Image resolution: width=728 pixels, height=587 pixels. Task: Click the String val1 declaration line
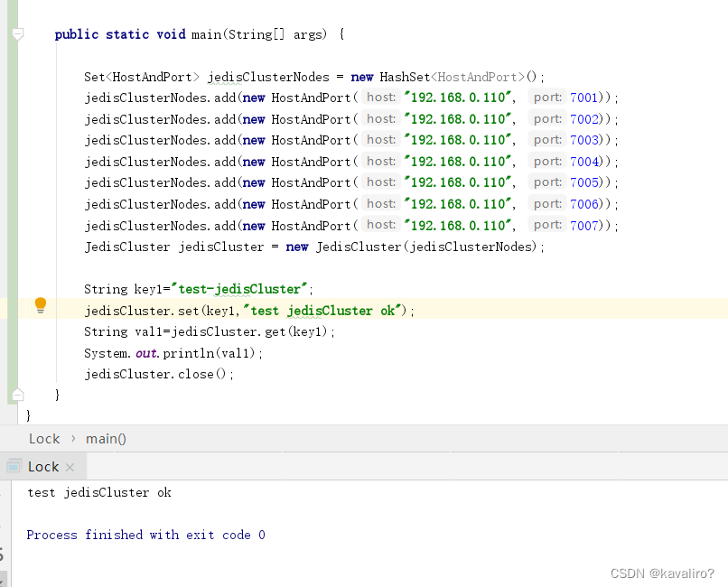209,332
